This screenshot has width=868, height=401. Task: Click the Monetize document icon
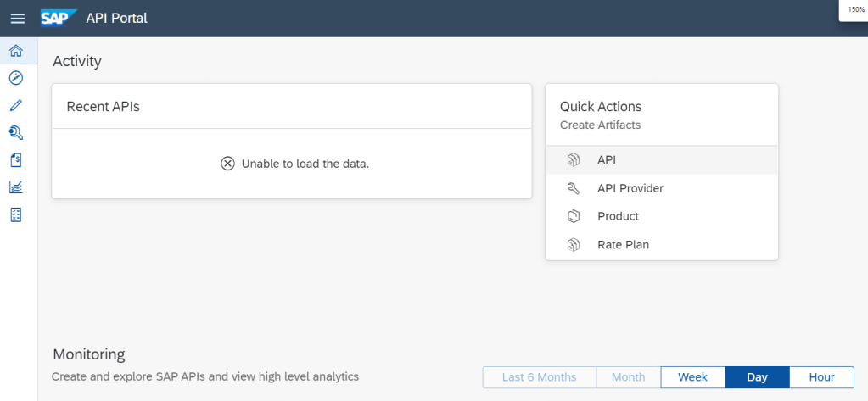tap(15, 160)
